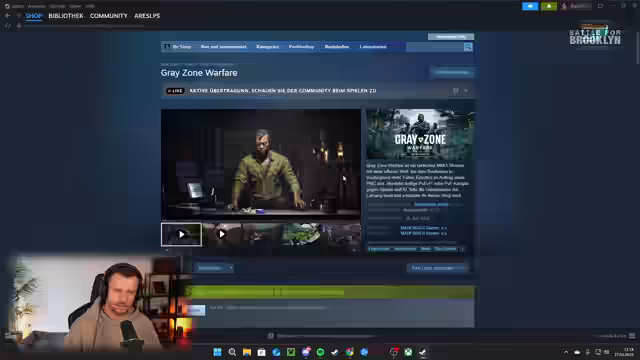
Task: Open the Minecraft taskbar icon
Action: click(x=291, y=352)
